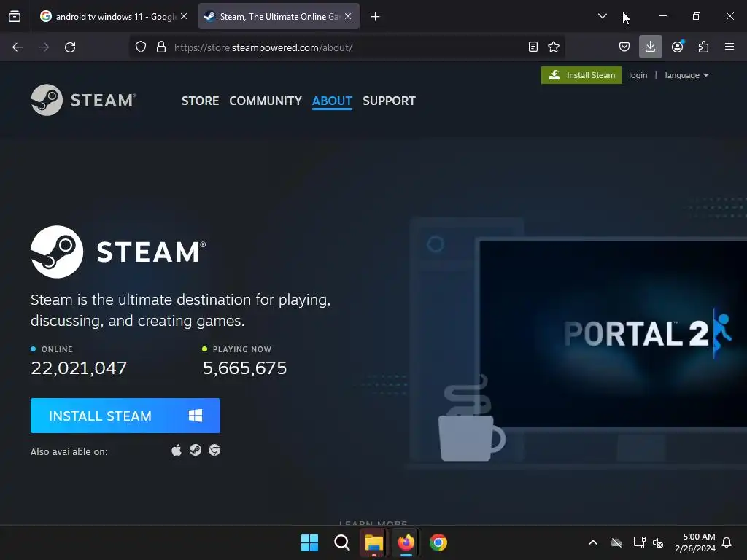Open the notifications bell icon
The height and width of the screenshot is (560, 747).
pyautogui.click(x=727, y=542)
